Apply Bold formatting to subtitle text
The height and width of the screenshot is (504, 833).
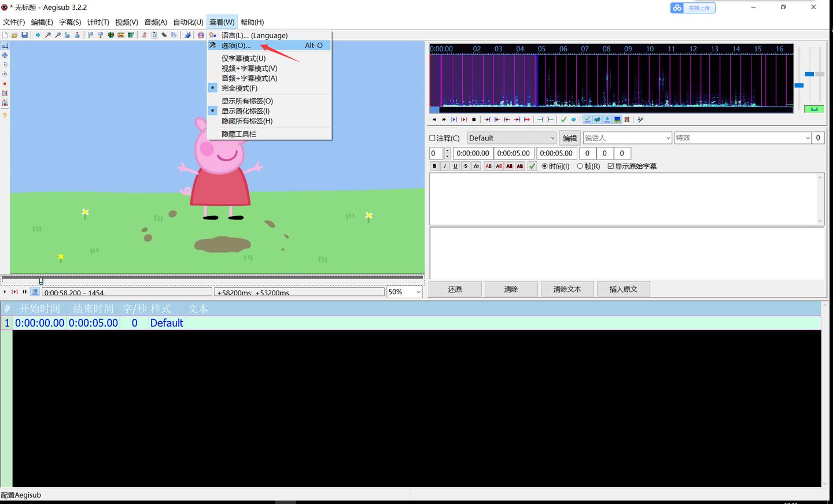pyautogui.click(x=434, y=166)
